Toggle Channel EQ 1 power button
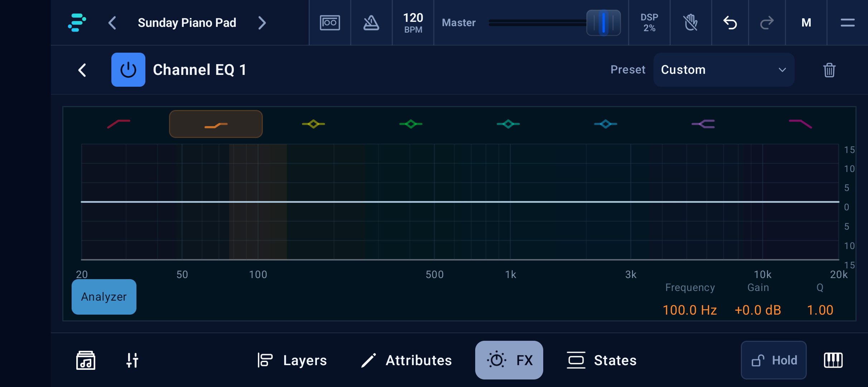 coord(128,70)
